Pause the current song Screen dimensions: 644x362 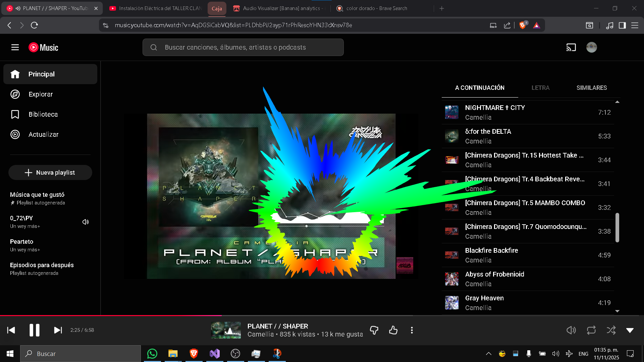pos(34,330)
